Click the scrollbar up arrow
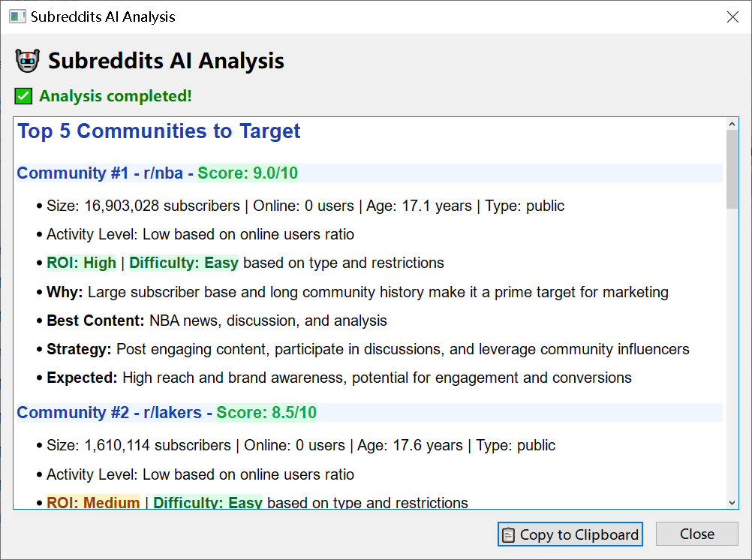This screenshot has width=752, height=560. (x=732, y=125)
